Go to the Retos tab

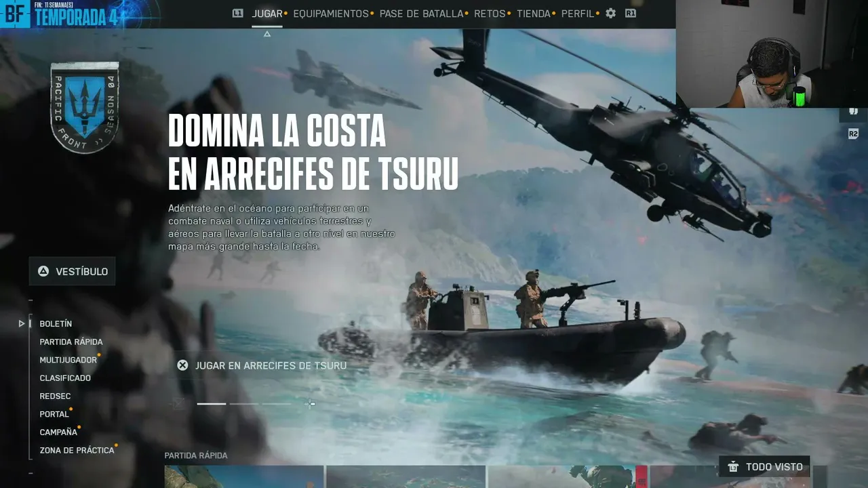click(490, 14)
